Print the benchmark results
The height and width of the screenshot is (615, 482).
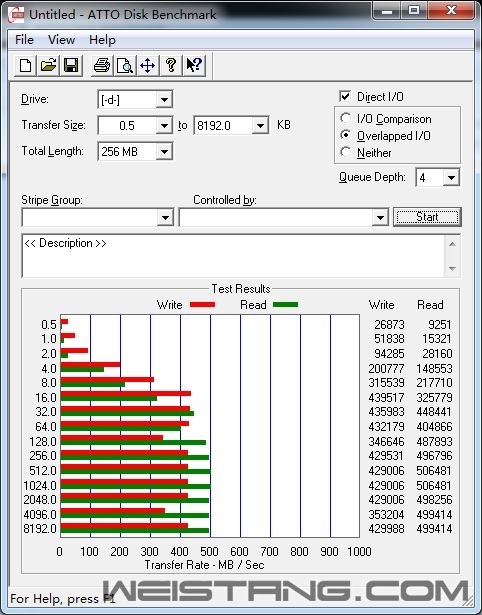(102, 65)
